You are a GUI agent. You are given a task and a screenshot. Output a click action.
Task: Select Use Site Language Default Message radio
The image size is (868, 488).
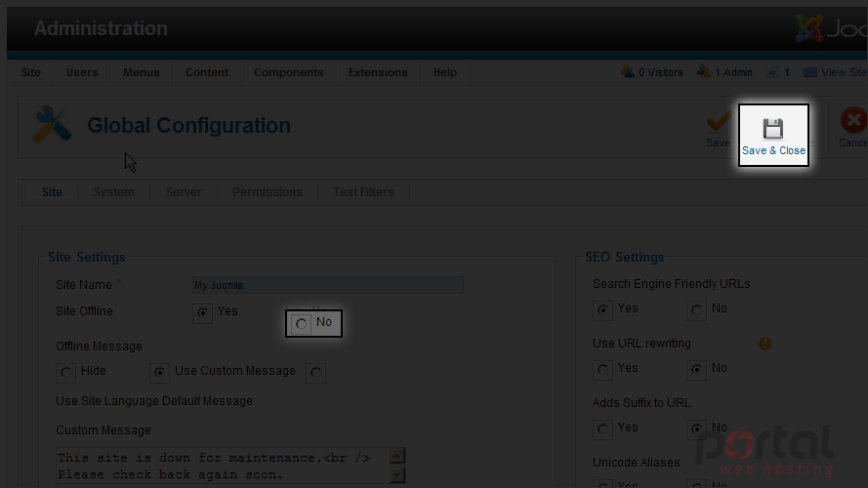coord(316,373)
